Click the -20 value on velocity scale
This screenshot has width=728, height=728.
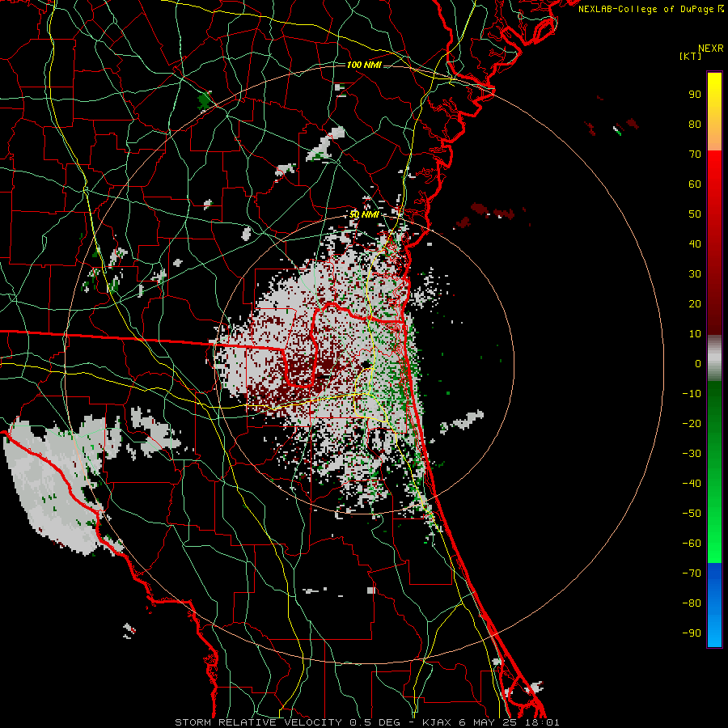pos(692,423)
